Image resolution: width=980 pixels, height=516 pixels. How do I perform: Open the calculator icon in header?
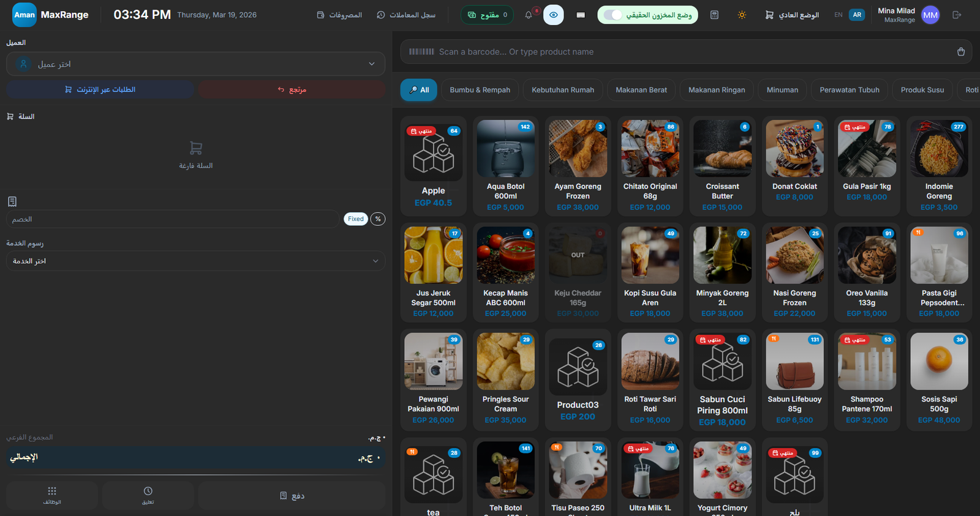coord(714,15)
